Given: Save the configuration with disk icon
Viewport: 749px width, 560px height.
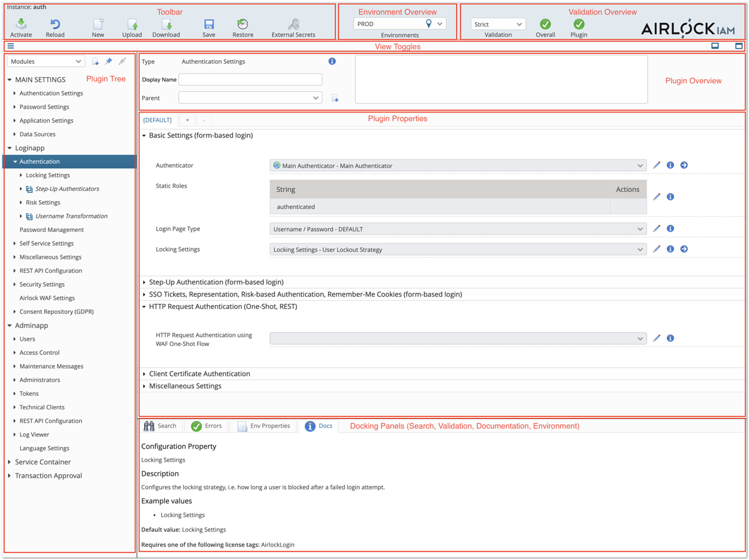Looking at the screenshot, I should click(x=209, y=24).
